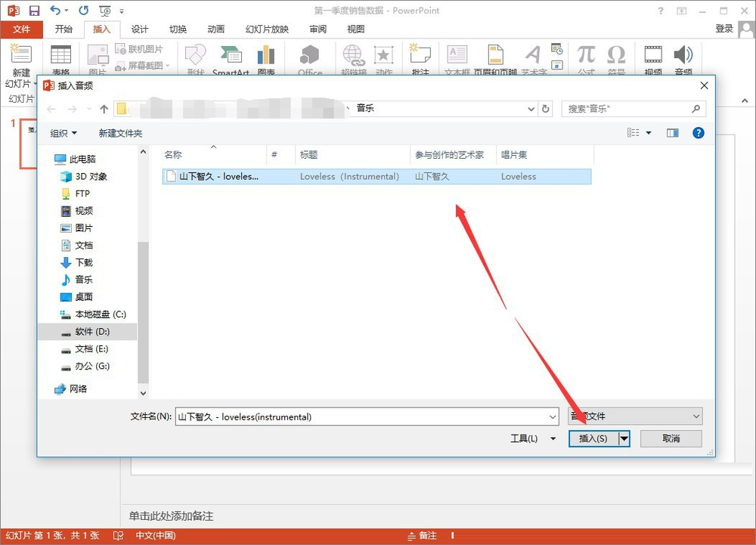Screen dimensions: 756x545
Task: Toggle the preview pane icon
Action: [673, 133]
